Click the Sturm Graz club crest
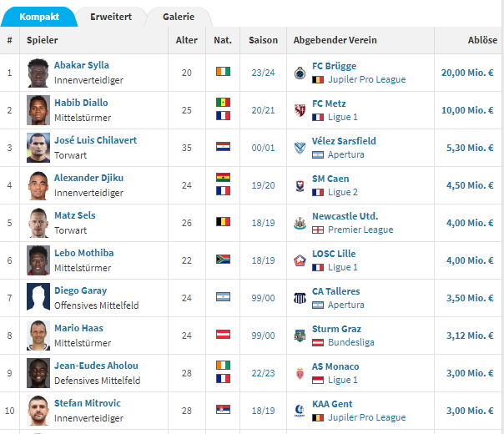The height and width of the screenshot is (434, 504). click(300, 336)
